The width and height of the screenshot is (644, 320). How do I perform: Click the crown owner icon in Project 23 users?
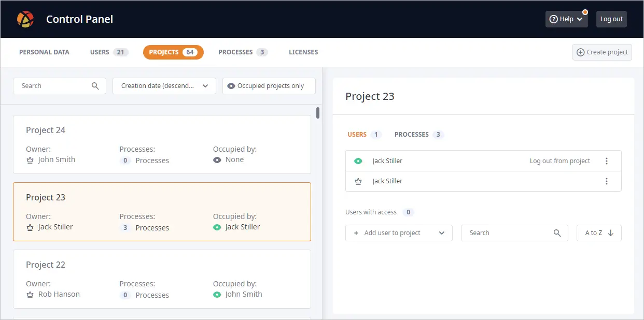pyautogui.click(x=358, y=181)
